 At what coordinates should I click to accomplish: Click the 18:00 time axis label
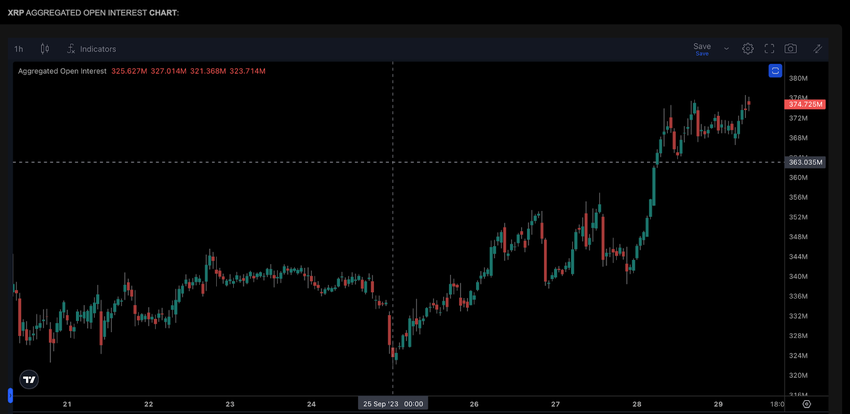click(x=777, y=404)
